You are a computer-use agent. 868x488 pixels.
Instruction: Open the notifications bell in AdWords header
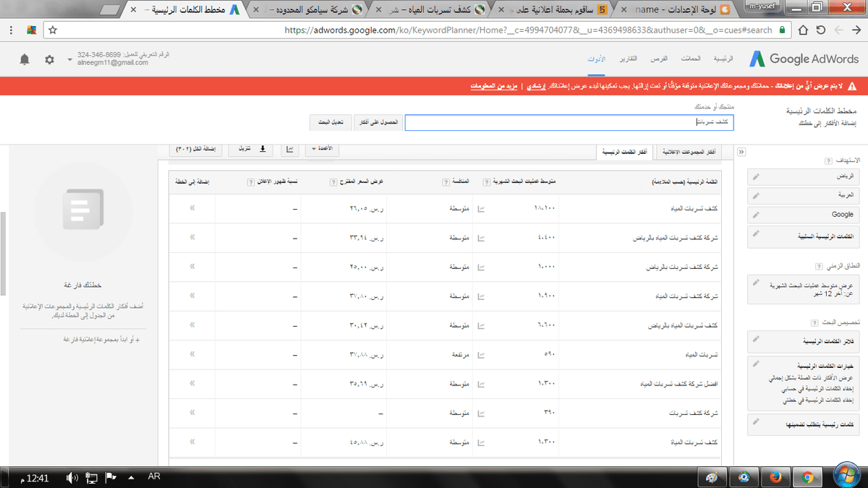coord(25,59)
